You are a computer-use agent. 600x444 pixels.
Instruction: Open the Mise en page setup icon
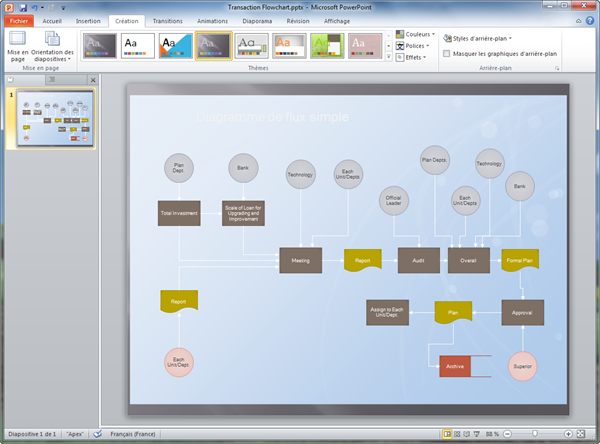pos(18,46)
